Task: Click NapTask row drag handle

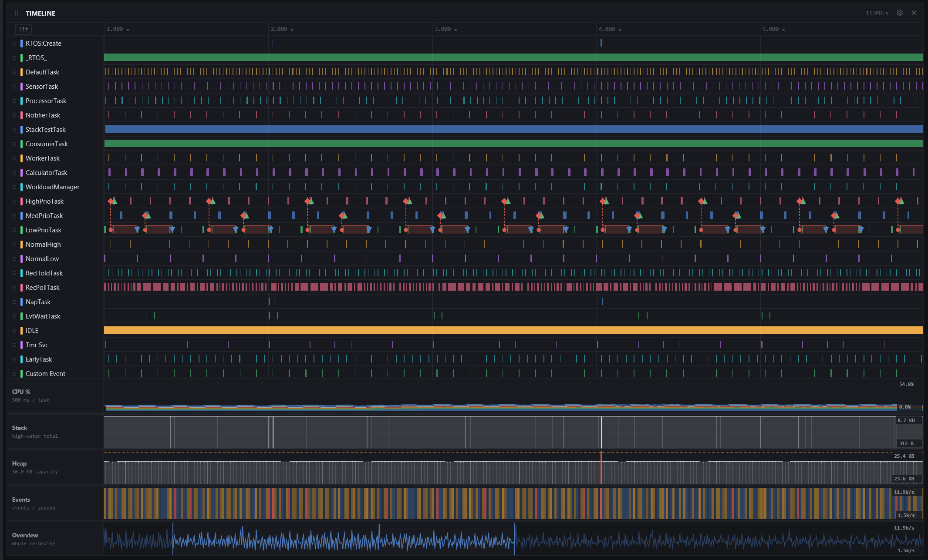Action: pyautogui.click(x=14, y=302)
